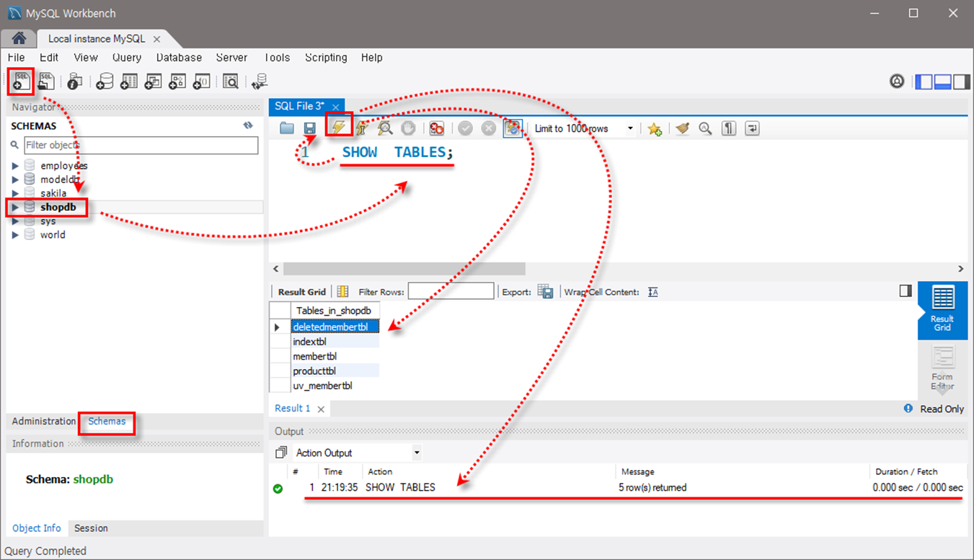The width and height of the screenshot is (974, 560).
Task: Select the Result 1 tab
Action: (x=293, y=408)
